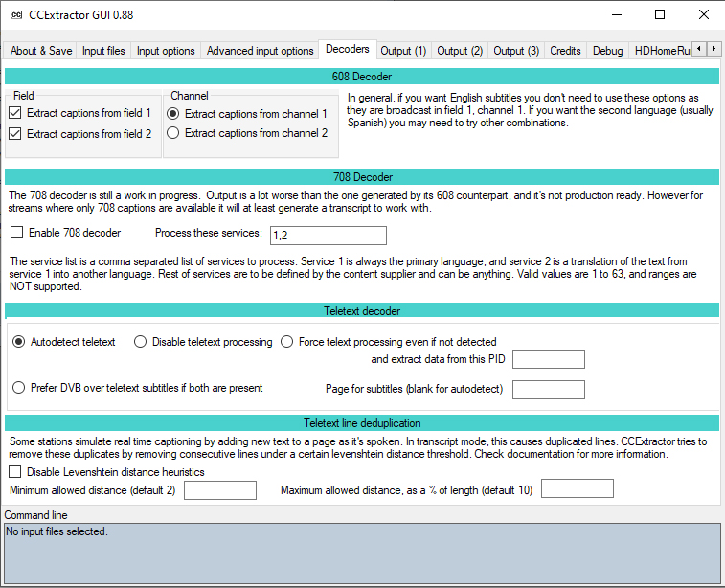Minimize the CCExtractor window
The height and width of the screenshot is (588, 725).
coord(617,14)
